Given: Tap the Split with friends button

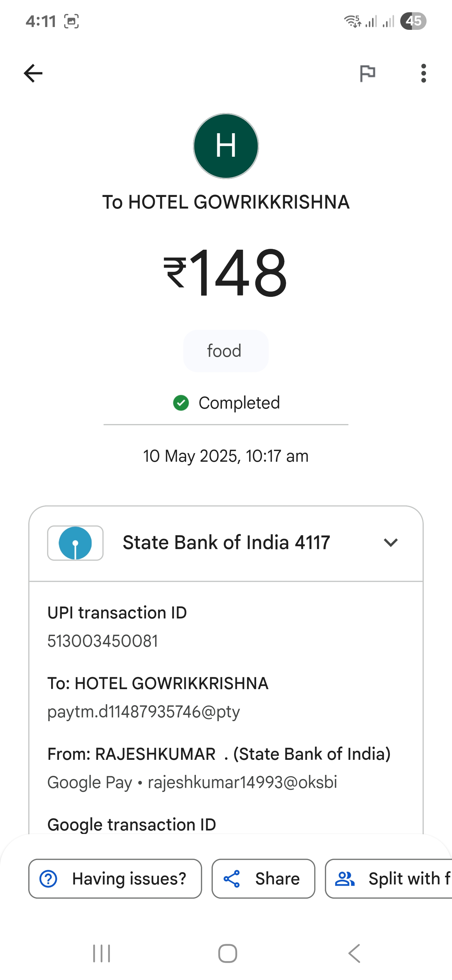Looking at the screenshot, I should 389,879.
